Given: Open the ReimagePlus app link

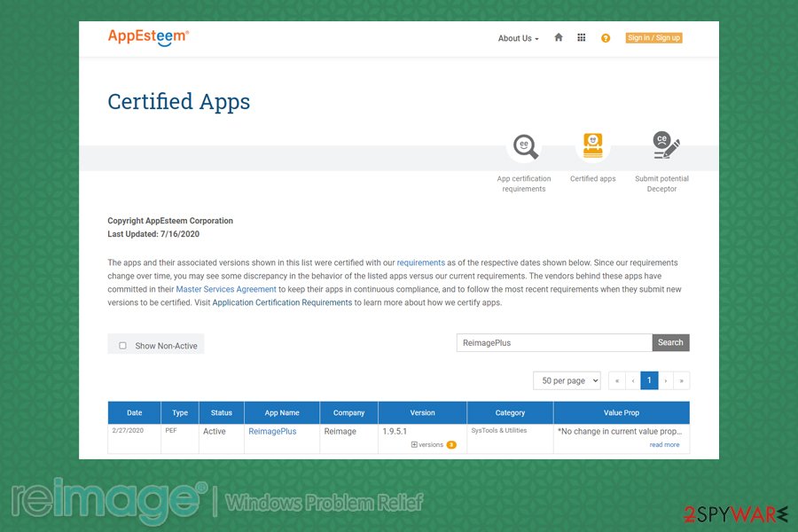Looking at the screenshot, I should point(272,431).
